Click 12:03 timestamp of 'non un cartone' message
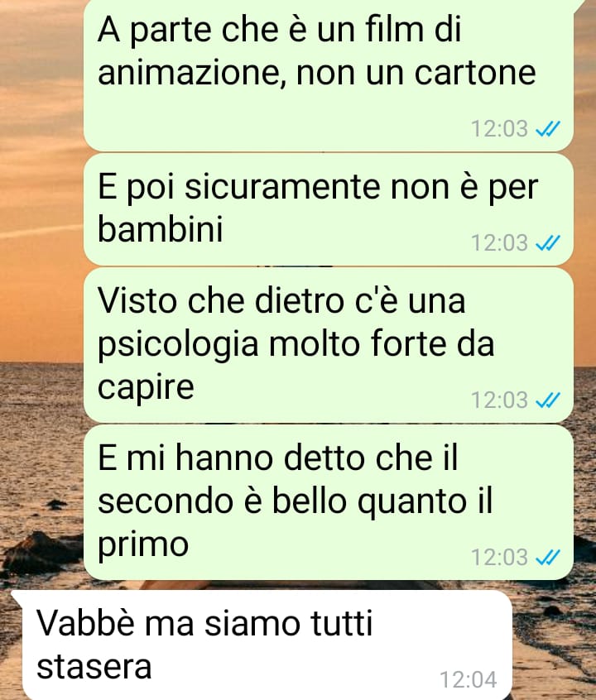Screen dimensions: 596x700 [499, 129]
